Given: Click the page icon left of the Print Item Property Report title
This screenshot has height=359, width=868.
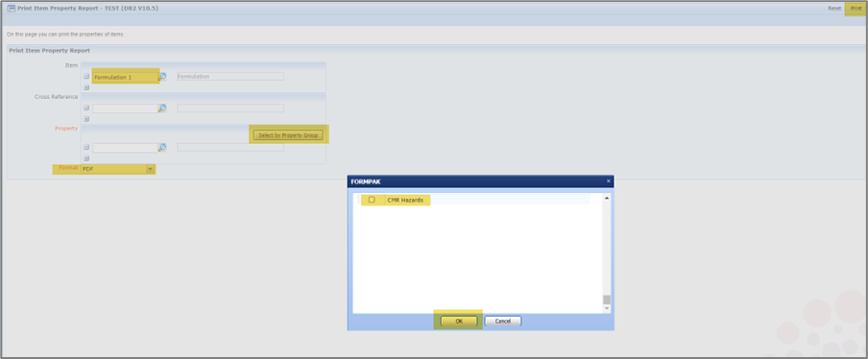Looking at the screenshot, I should tap(12, 9).
